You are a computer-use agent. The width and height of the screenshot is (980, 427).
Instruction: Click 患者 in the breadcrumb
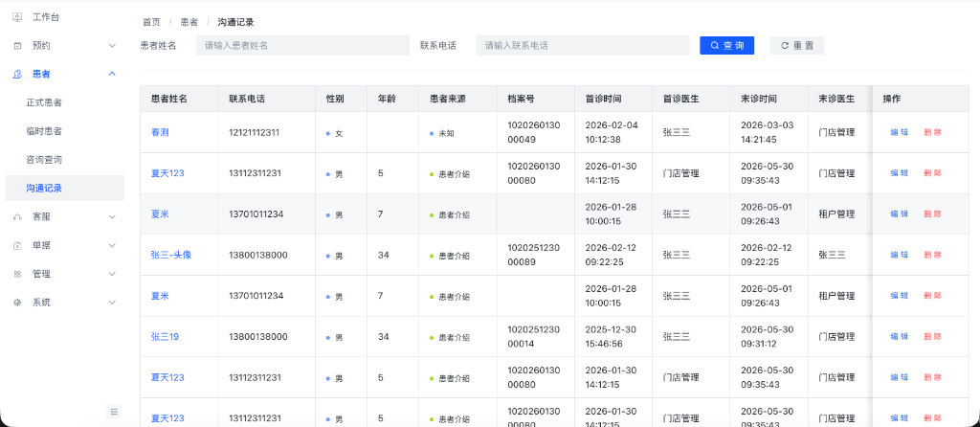(x=189, y=23)
